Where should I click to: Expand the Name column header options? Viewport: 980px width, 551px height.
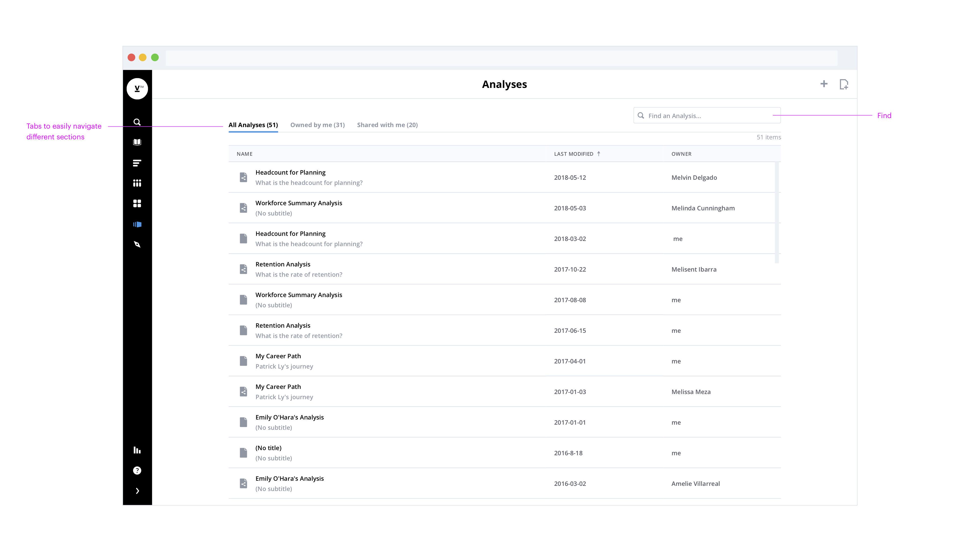pyautogui.click(x=244, y=153)
